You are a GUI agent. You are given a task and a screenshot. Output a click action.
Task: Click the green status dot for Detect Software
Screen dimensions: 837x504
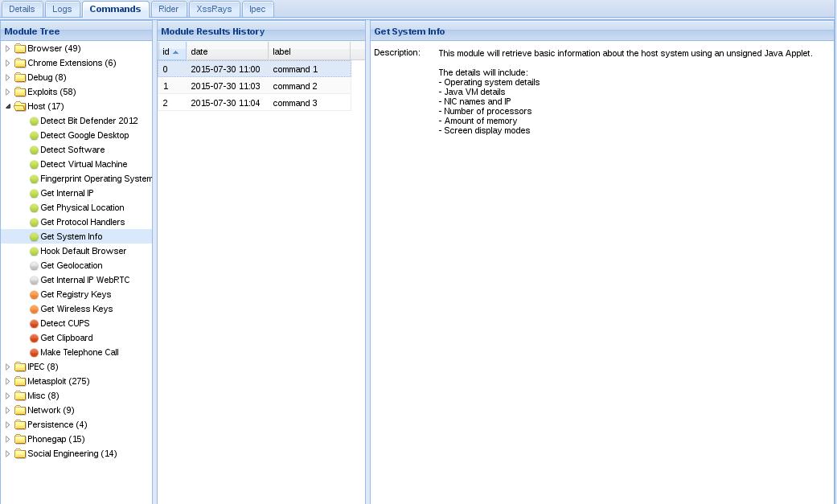pyautogui.click(x=34, y=150)
